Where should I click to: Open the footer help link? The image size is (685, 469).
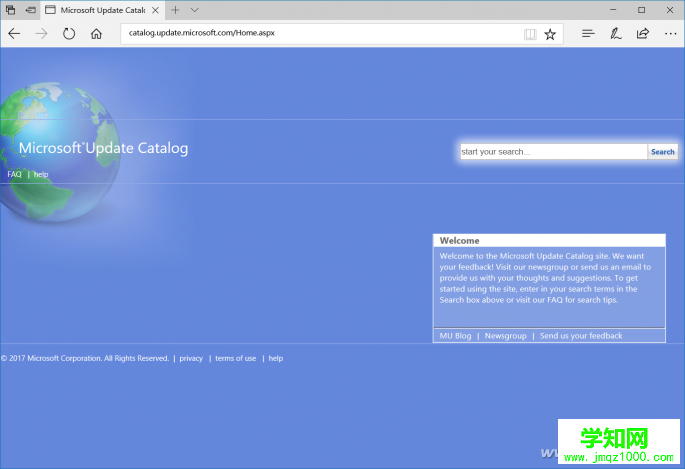pyautogui.click(x=276, y=359)
